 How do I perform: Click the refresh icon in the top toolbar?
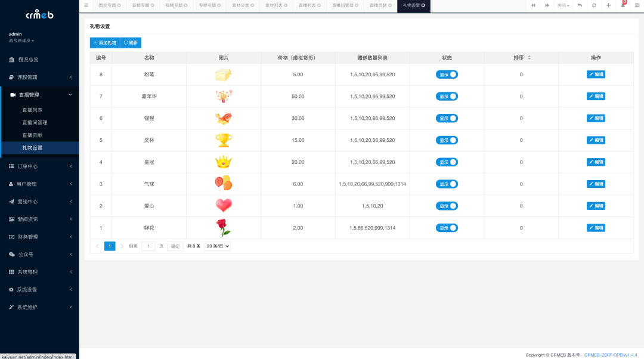(593, 5)
